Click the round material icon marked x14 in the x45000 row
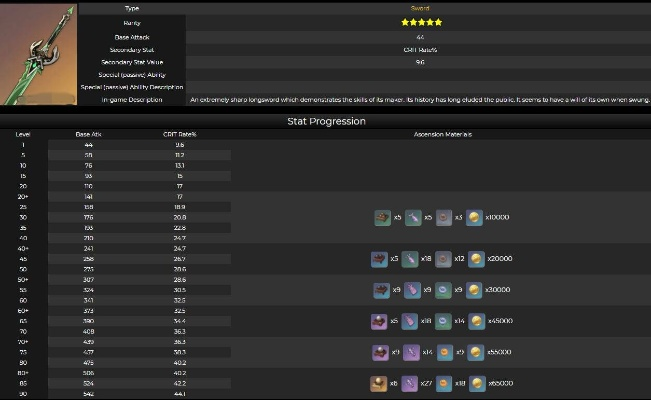Image resolution: width=651 pixels, height=400 pixels. click(444, 322)
